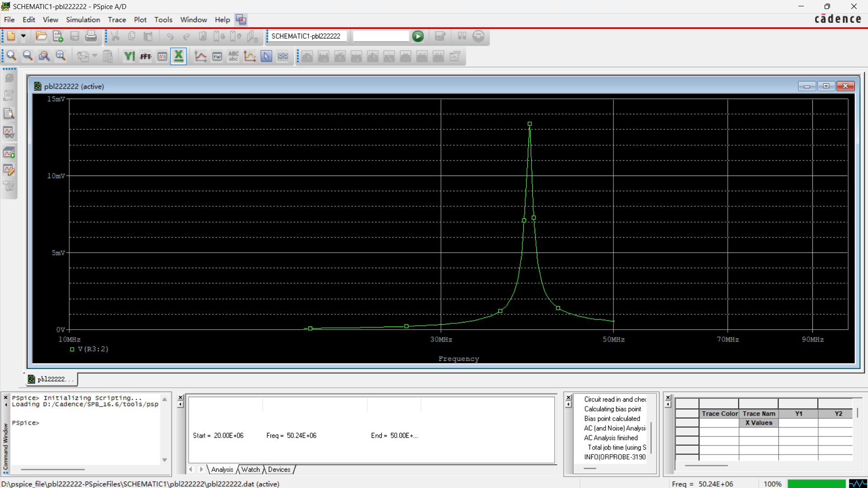
Task: Click the edit simulation settings icon
Action: coord(440,36)
